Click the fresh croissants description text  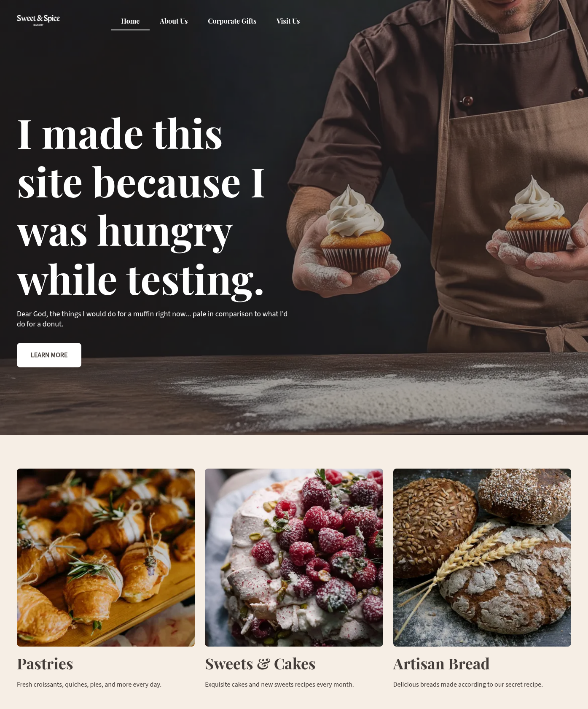[89, 685]
